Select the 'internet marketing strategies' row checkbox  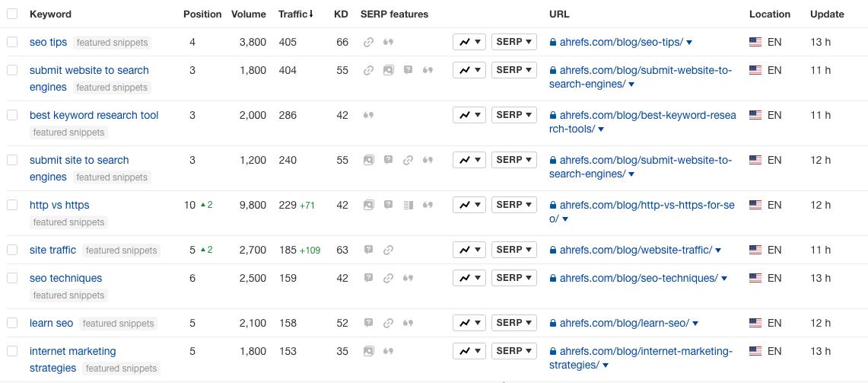coord(12,352)
